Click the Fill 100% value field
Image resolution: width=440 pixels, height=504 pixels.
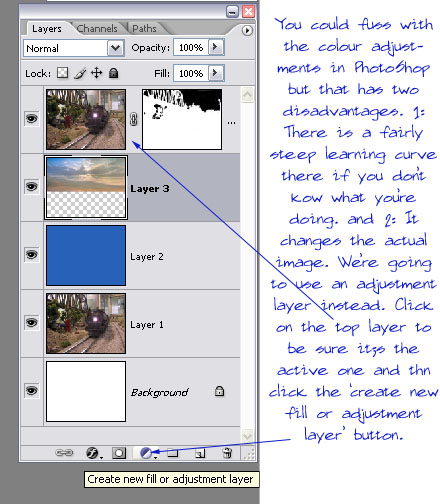[191, 73]
